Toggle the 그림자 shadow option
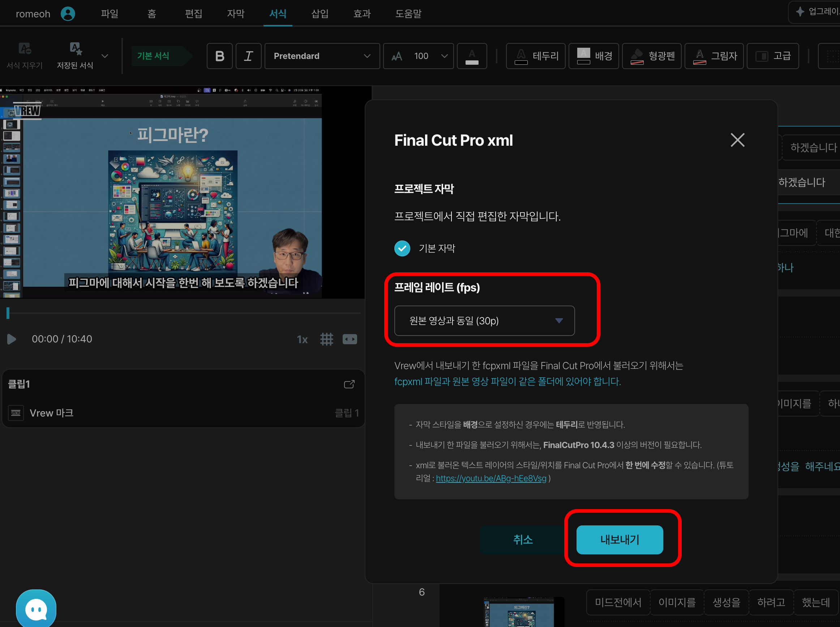 [x=713, y=56]
